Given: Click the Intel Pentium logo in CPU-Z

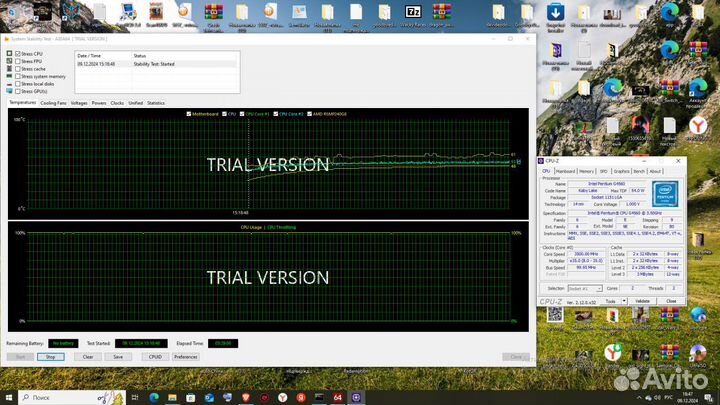Looking at the screenshot, I should 663,193.
